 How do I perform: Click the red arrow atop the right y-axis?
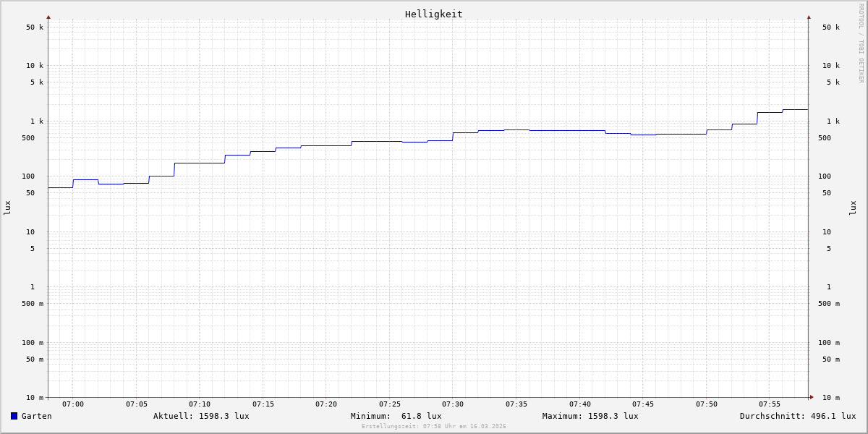[x=809, y=17]
